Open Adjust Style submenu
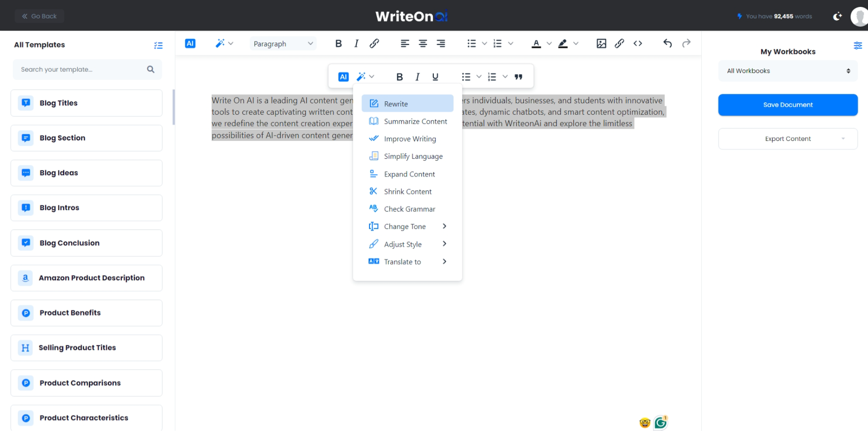868x431 pixels. click(408, 244)
